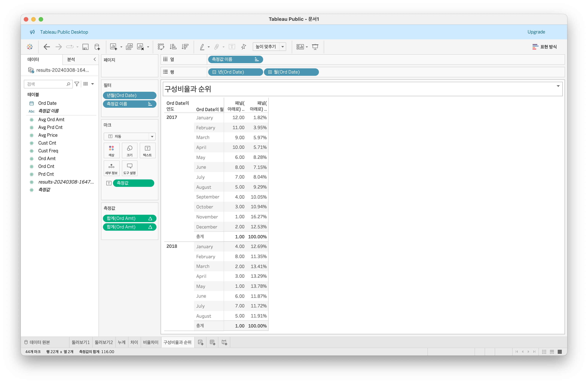Switch to the 분석 pane tab
588x383 pixels.
point(71,59)
